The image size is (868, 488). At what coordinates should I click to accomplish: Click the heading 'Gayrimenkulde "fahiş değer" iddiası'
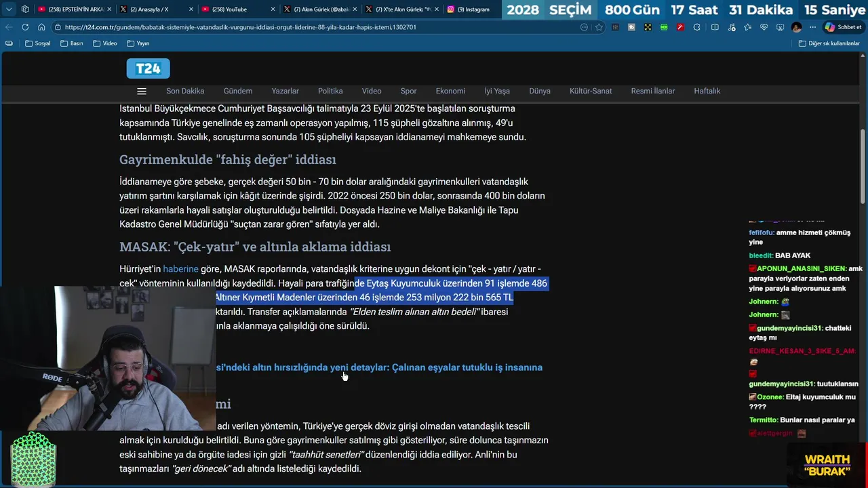click(x=228, y=159)
